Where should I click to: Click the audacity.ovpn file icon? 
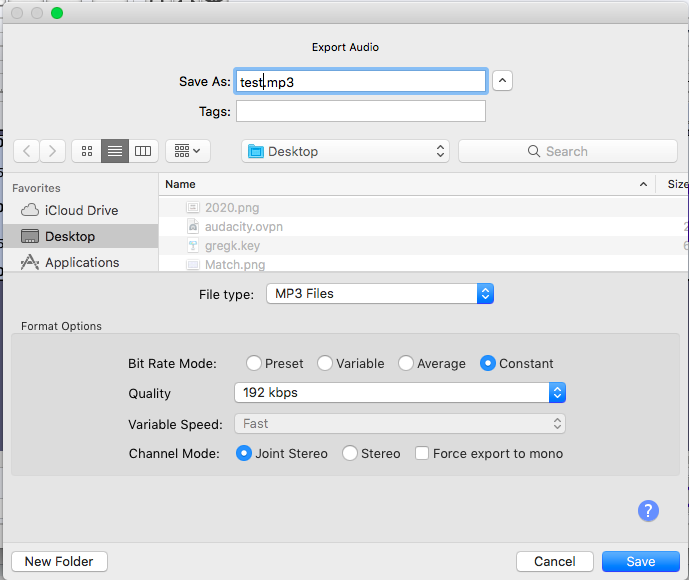193,226
